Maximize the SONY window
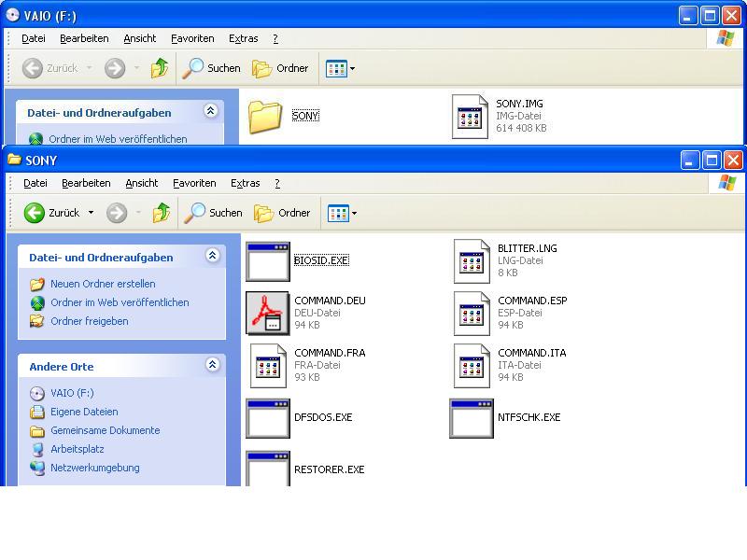747x560 pixels. pos(712,161)
